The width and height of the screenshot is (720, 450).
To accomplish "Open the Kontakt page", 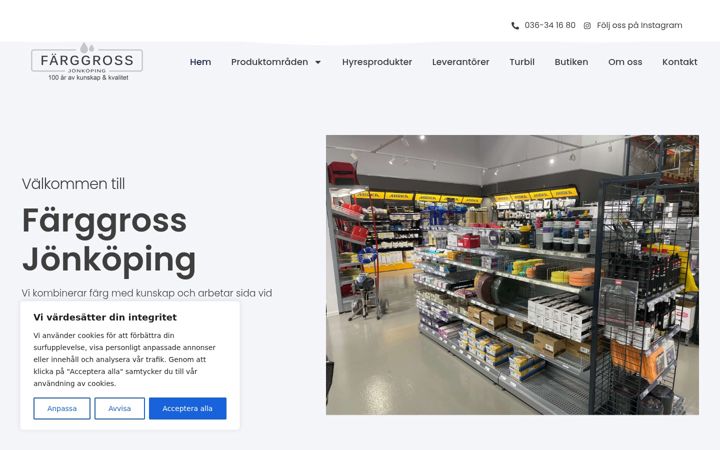I will (x=680, y=62).
